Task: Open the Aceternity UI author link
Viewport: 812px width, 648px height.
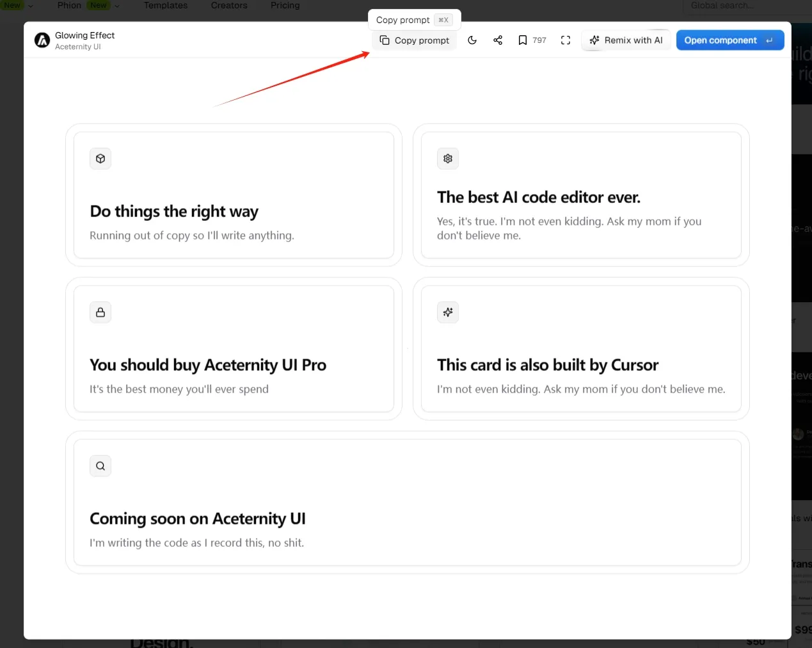Action: click(78, 47)
